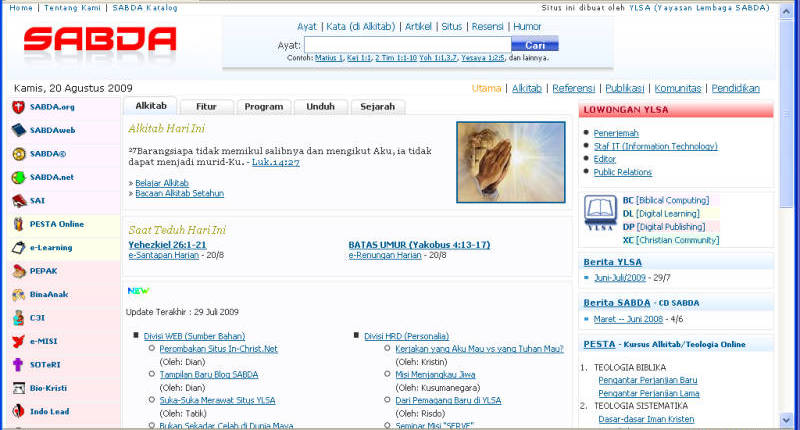This screenshot has height=430, width=800.
Task: Open the XC [Christian Community] link
Action: (x=671, y=240)
